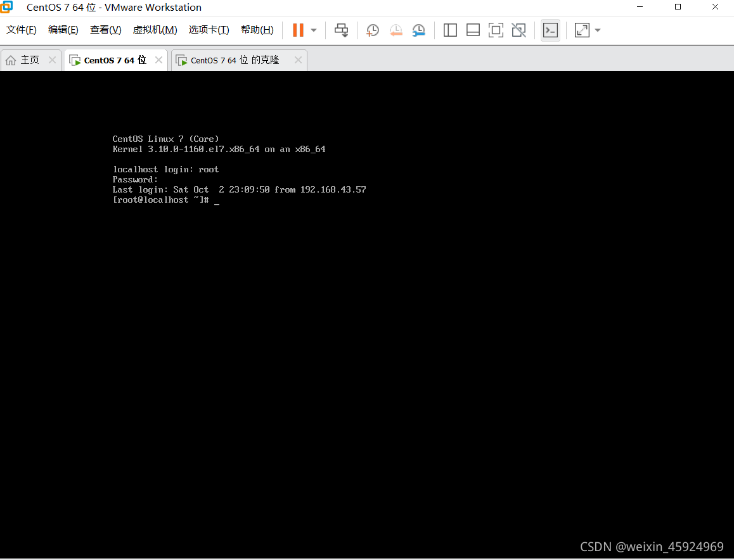Viewport: 734px width, 560px height.
Task: Click the Last login line with 192.168.43.57
Action: (x=239, y=189)
